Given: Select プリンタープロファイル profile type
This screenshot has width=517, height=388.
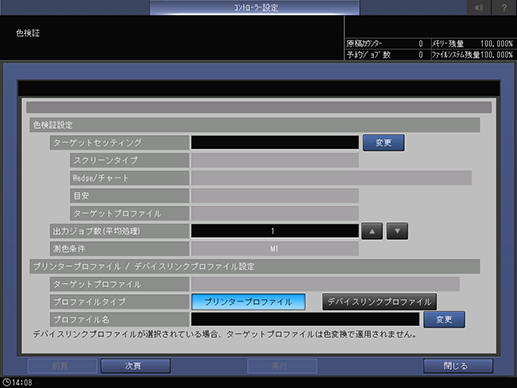Looking at the screenshot, I should [248, 302].
